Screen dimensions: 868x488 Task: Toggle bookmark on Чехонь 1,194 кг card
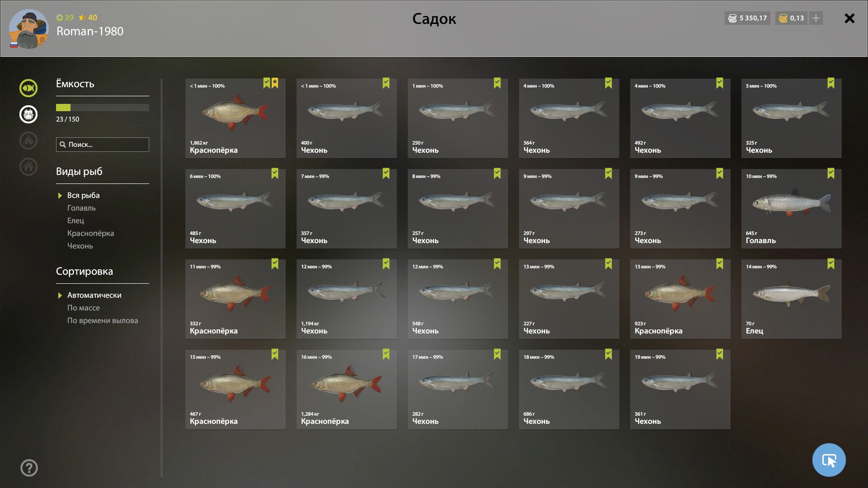[386, 264]
